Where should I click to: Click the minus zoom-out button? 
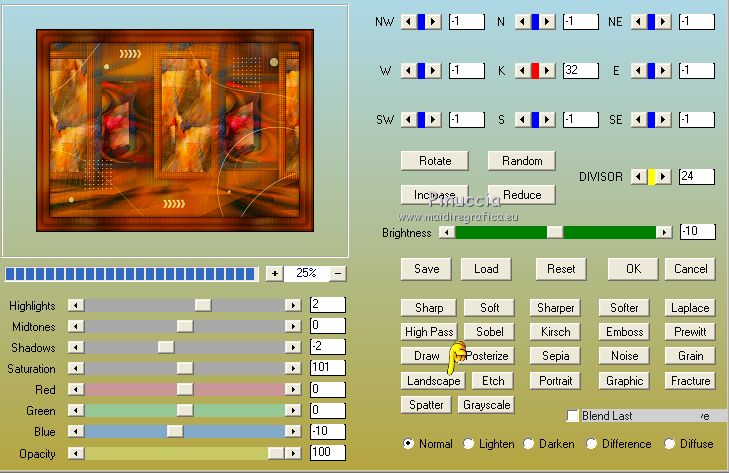coord(339,273)
